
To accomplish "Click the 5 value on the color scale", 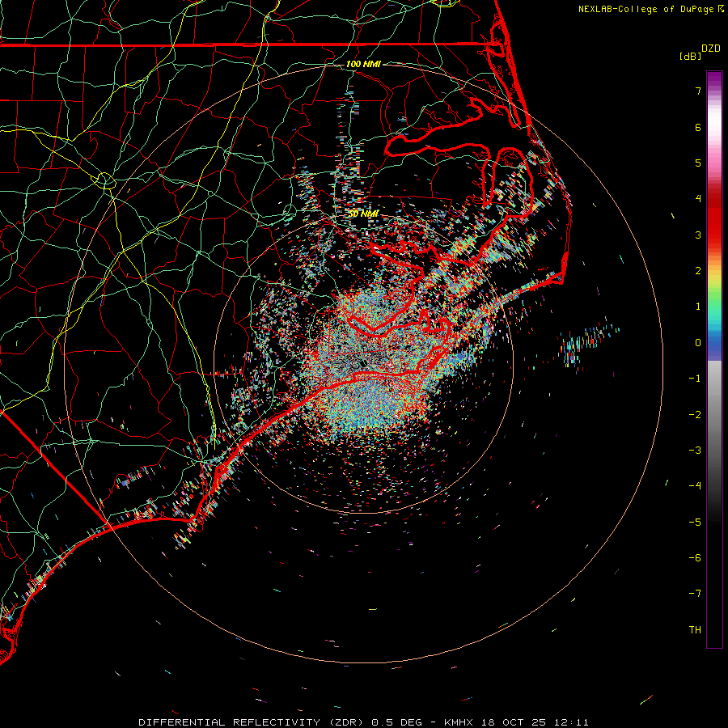I will (698, 163).
